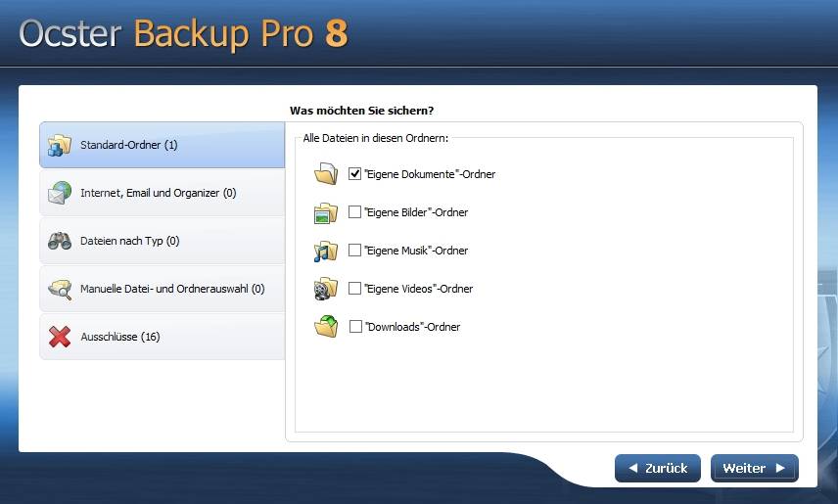Click the Eigene Dokumente folder icon
The image size is (838, 504).
pyautogui.click(x=326, y=173)
